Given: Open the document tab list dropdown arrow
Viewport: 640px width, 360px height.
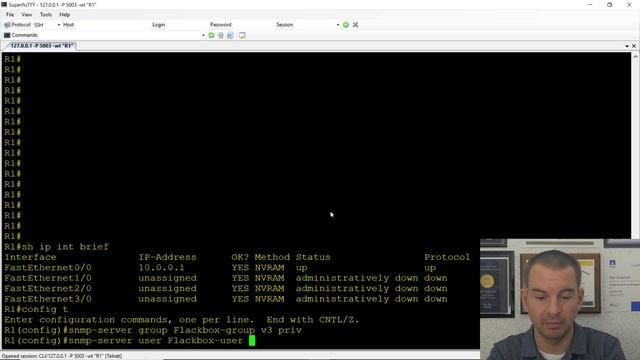Looking at the screenshot, I should coord(627,46).
